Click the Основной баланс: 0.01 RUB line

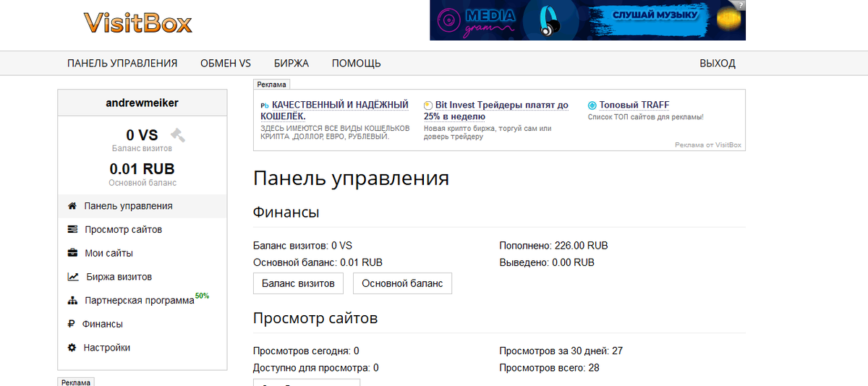pyautogui.click(x=318, y=262)
